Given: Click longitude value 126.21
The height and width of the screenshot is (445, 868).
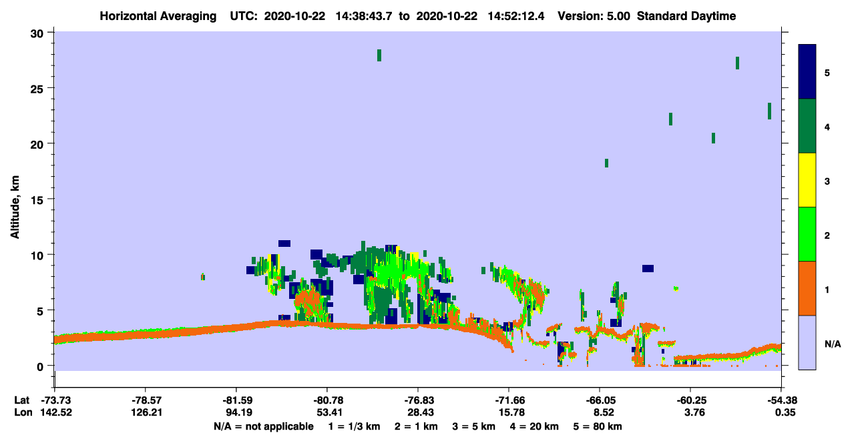Looking at the screenshot, I should click(146, 412).
